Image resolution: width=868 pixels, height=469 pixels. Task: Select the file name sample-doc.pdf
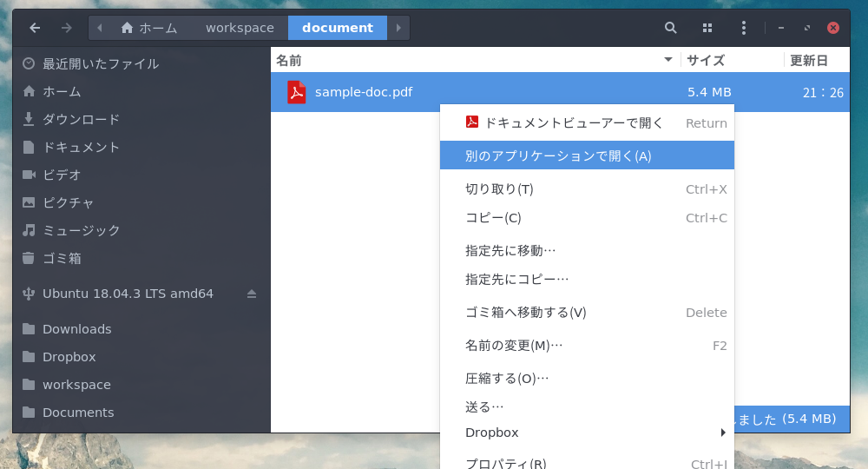364,92
